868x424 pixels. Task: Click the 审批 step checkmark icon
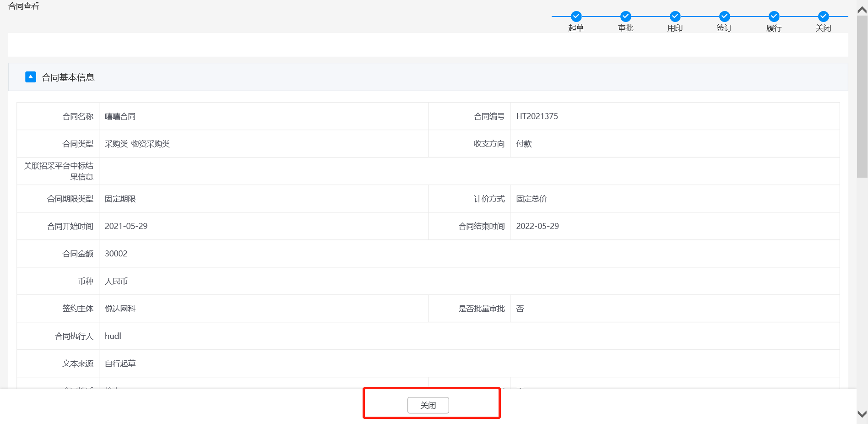click(x=625, y=16)
